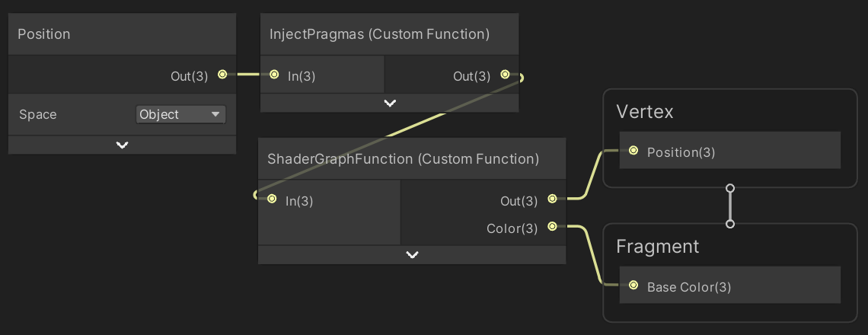
Task: Collapse the ShaderGraphFunction node with its chevron
Action: [412, 255]
